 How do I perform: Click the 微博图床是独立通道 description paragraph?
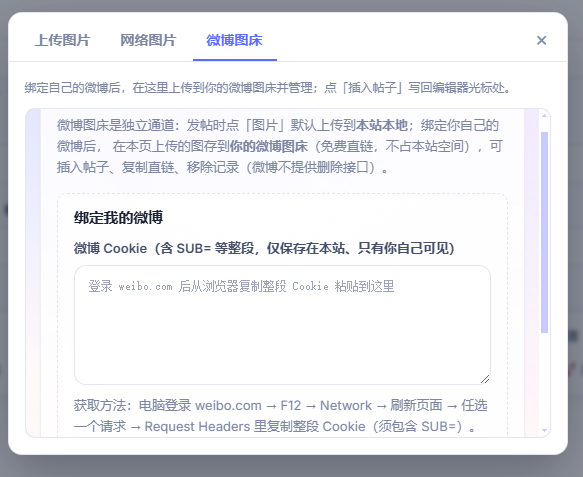pos(280,146)
